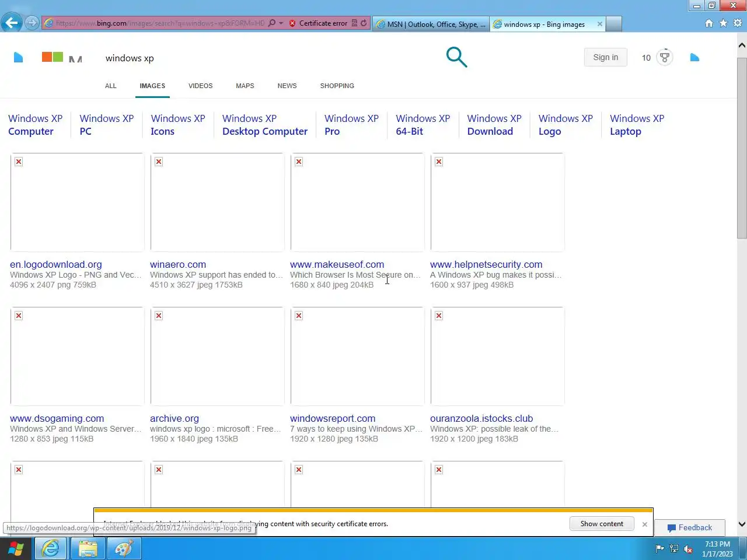Click broken image icon above archive.org
Screen dimensions: 747x560
point(159,316)
